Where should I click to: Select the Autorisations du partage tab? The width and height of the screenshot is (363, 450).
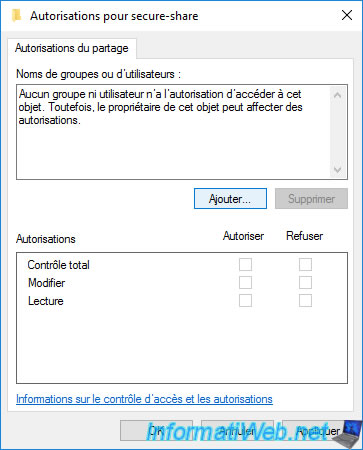point(72,48)
